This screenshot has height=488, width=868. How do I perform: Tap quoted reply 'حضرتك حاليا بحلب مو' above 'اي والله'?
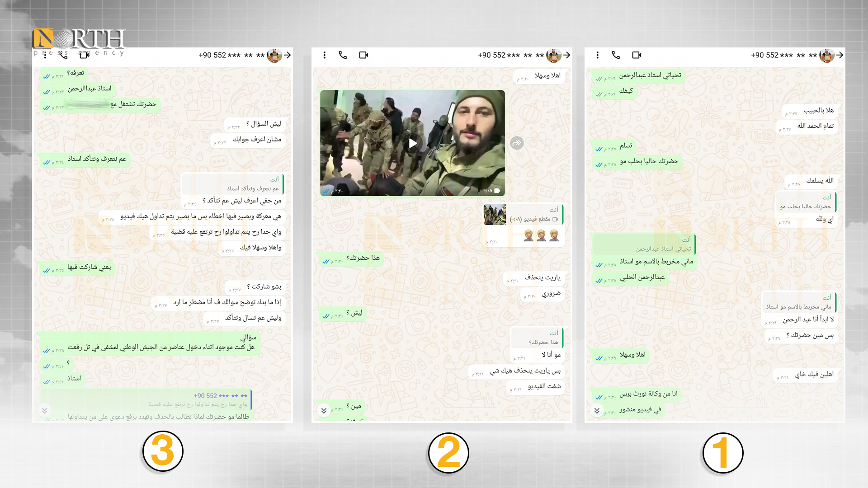(x=806, y=202)
